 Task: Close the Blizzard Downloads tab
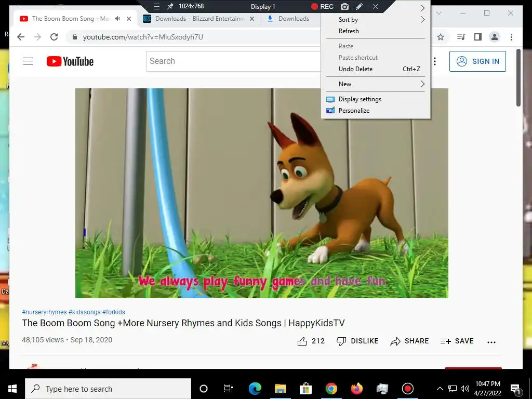pos(252,19)
